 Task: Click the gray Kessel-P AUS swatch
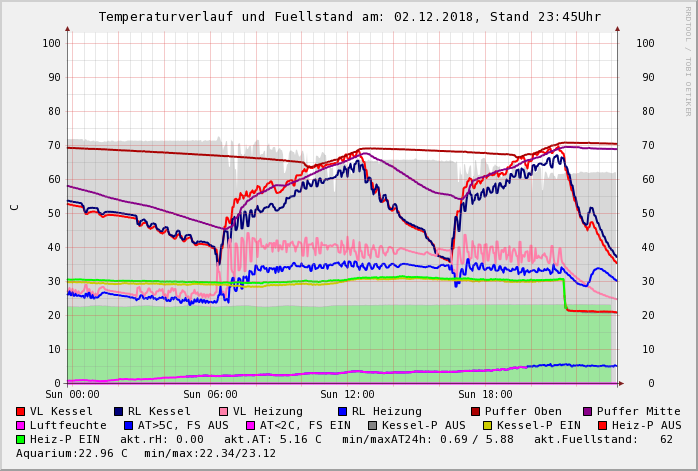point(372,425)
